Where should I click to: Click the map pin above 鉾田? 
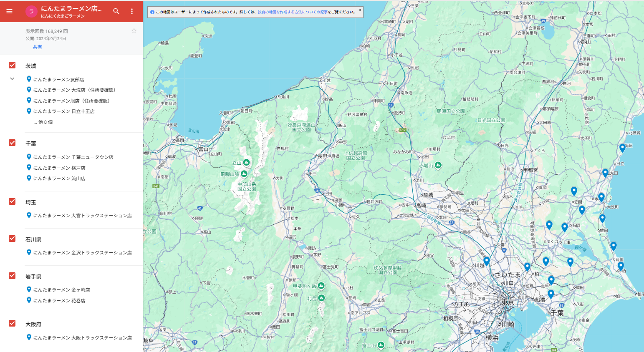(x=602, y=218)
